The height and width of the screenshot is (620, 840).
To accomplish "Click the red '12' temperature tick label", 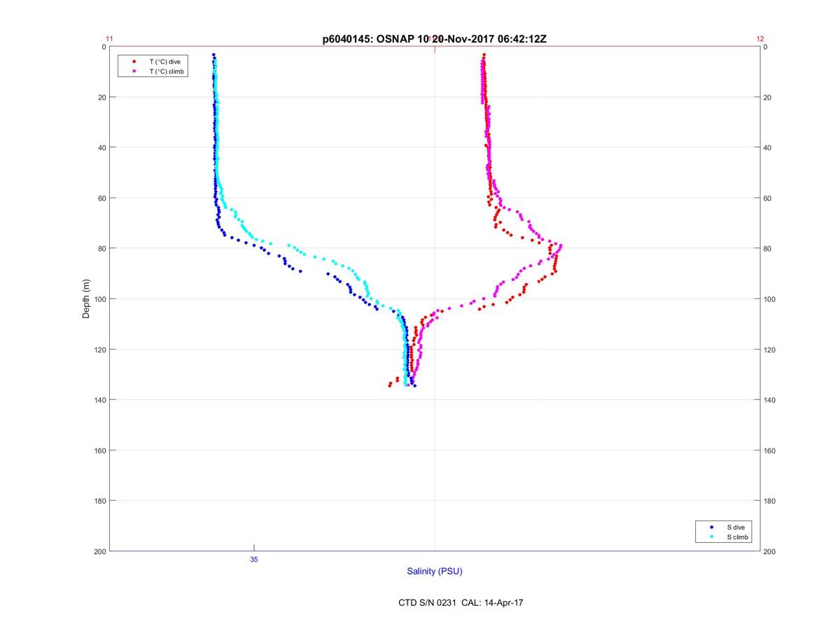I will tap(760, 39).
